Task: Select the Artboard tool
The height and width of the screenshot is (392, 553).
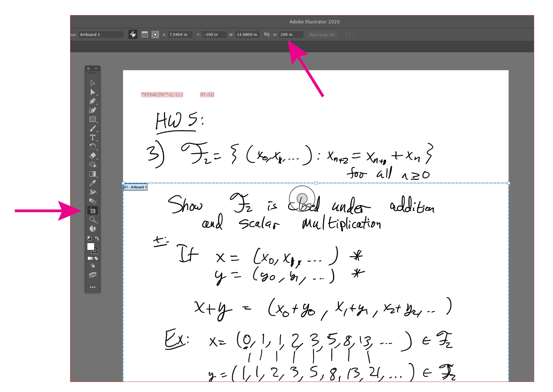Action: pos(93,210)
